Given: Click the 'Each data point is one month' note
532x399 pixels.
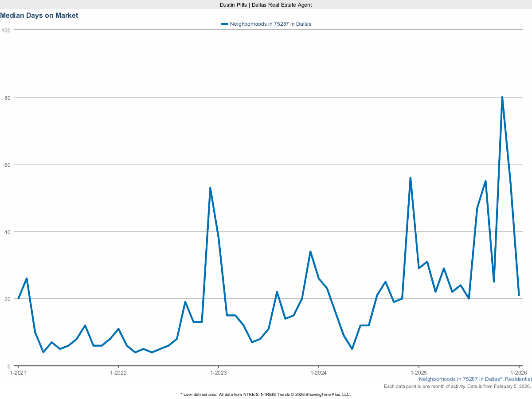Looking at the screenshot, I should click(x=457, y=387).
